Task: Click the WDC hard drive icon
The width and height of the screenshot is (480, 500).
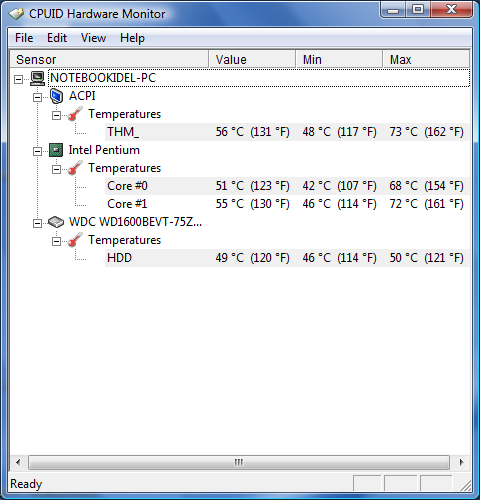Action: point(56,222)
